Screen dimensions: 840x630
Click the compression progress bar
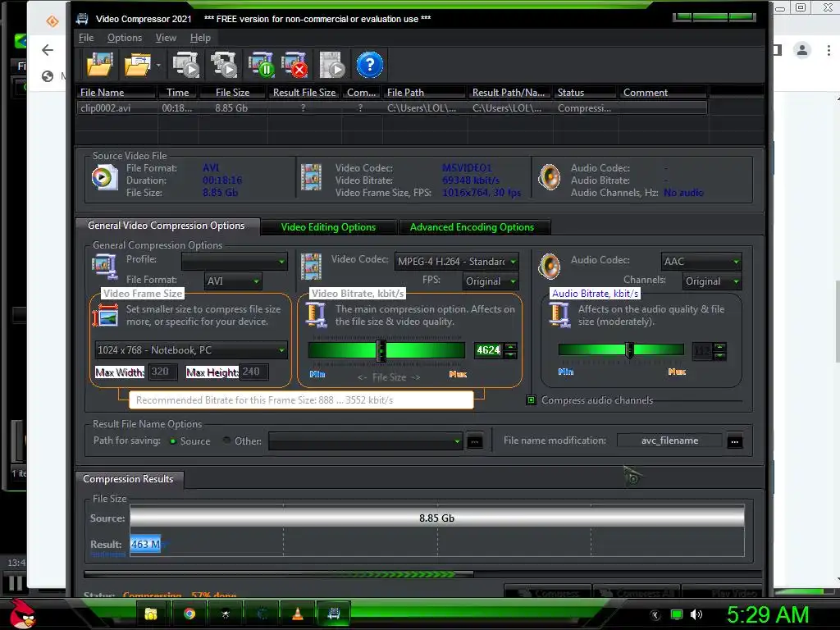click(x=279, y=573)
